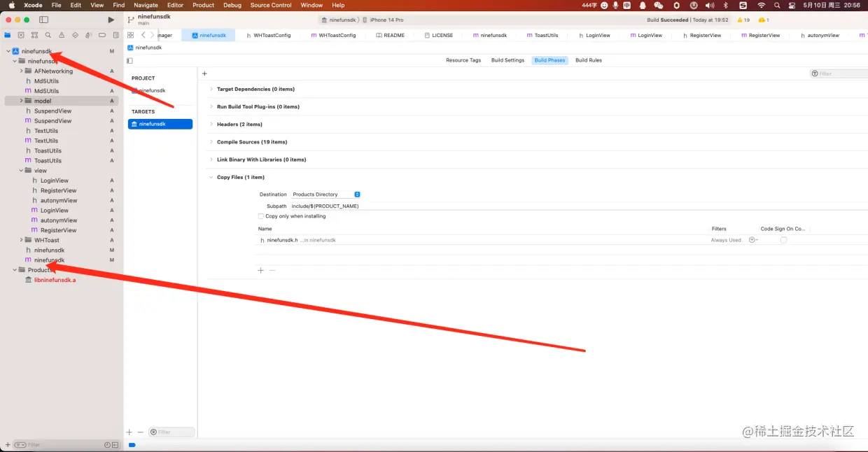This screenshot has width=868, height=452.
Task: Expand Target Dependencies section
Action: click(x=211, y=90)
